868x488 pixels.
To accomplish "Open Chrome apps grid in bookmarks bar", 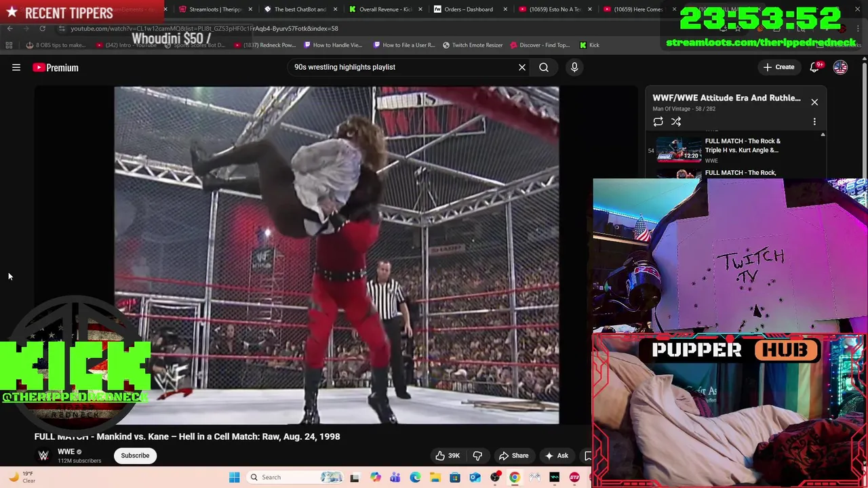I will [x=9, y=45].
